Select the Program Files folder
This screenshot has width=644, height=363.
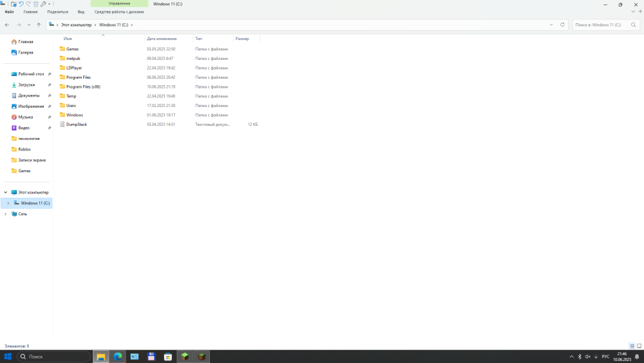tap(79, 77)
